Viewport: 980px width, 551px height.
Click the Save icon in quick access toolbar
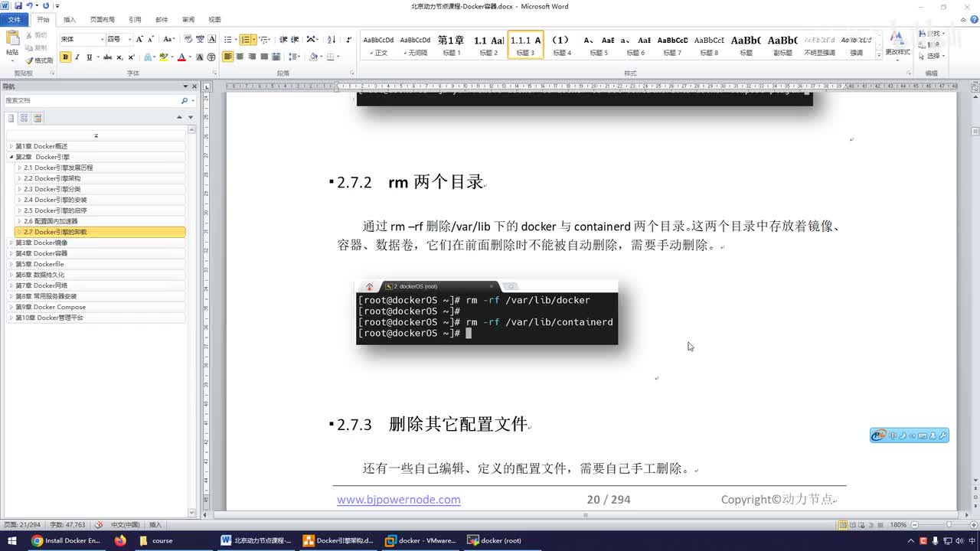click(x=18, y=5)
